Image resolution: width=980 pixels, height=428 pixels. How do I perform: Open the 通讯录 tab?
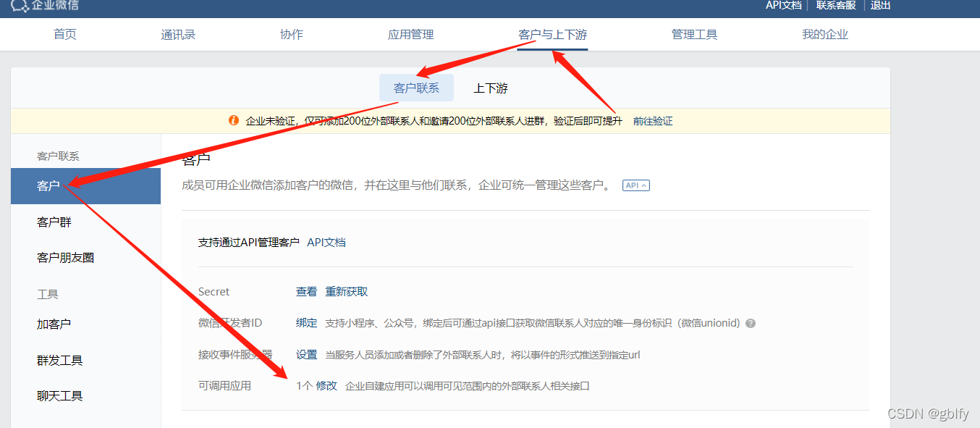(x=178, y=34)
